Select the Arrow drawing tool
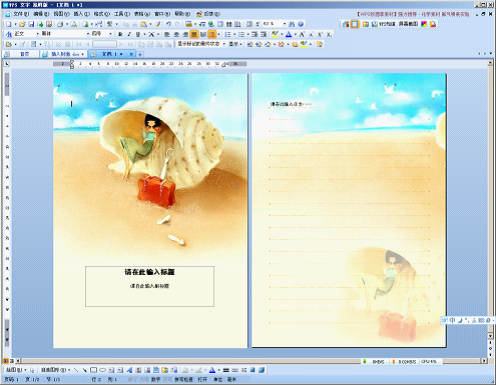Viewport: 496px width, 385px height. (85, 370)
